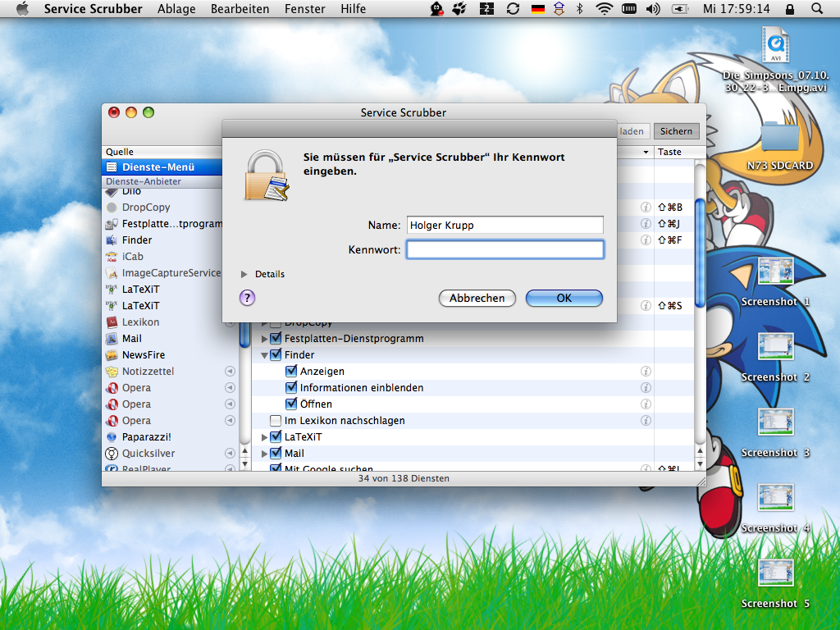Click the Name field with Holger Krupp
This screenshot has height=630, width=840.
click(x=505, y=225)
